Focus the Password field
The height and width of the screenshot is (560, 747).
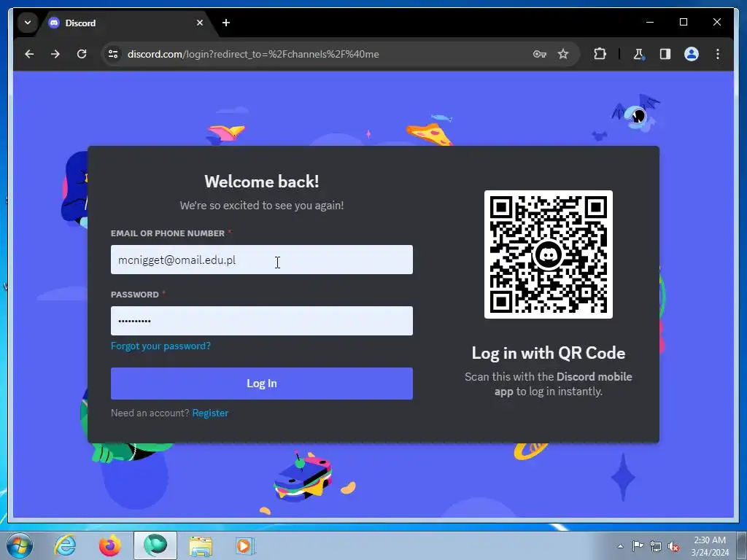pyautogui.click(x=262, y=321)
